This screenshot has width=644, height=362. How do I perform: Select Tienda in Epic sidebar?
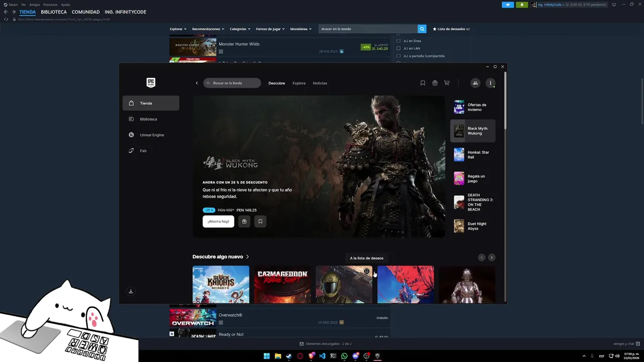tap(151, 103)
